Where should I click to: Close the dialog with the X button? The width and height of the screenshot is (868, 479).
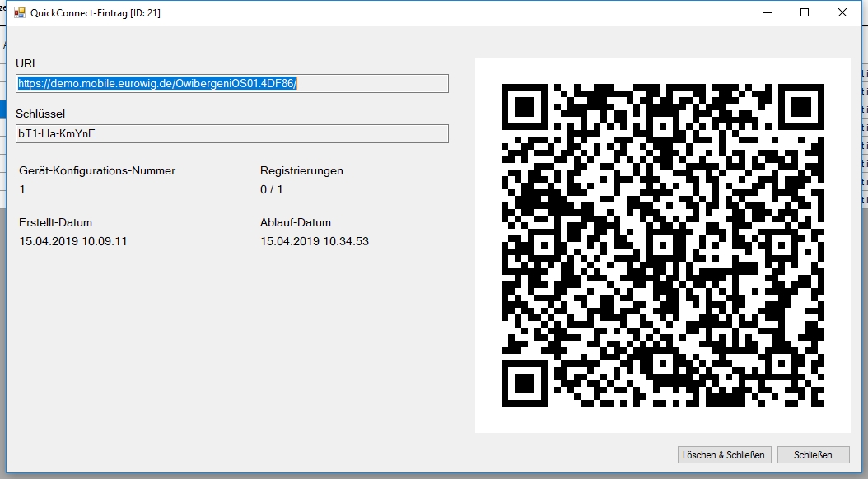(x=842, y=12)
